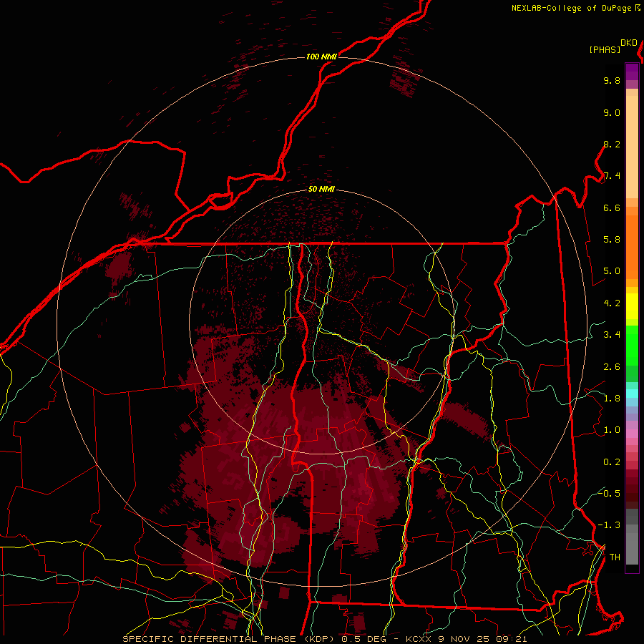Click the peach segment of the color scale
Image resolution: width=644 pixels, height=644 pixels.
tap(632, 144)
